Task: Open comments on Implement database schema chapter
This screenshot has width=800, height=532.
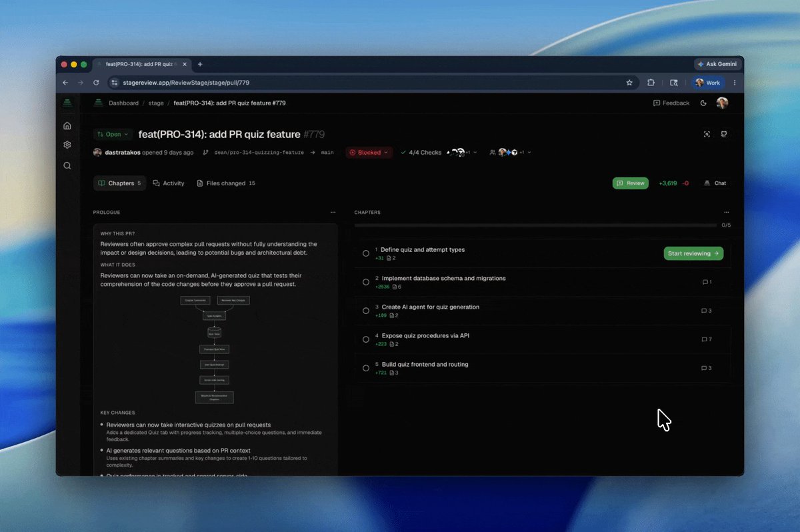Action: (707, 282)
